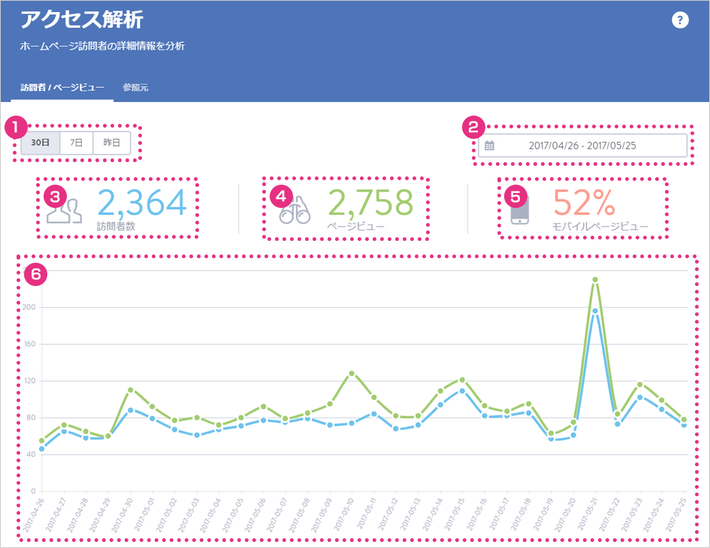Open the help question mark icon
The height and width of the screenshot is (548, 710).
680,20
